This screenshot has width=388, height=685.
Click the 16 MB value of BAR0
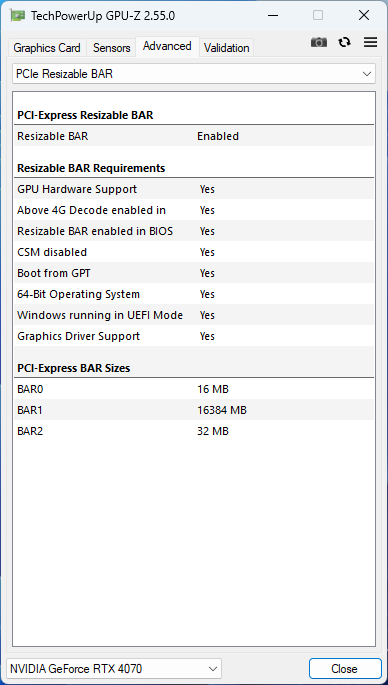(x=213, y=389)
